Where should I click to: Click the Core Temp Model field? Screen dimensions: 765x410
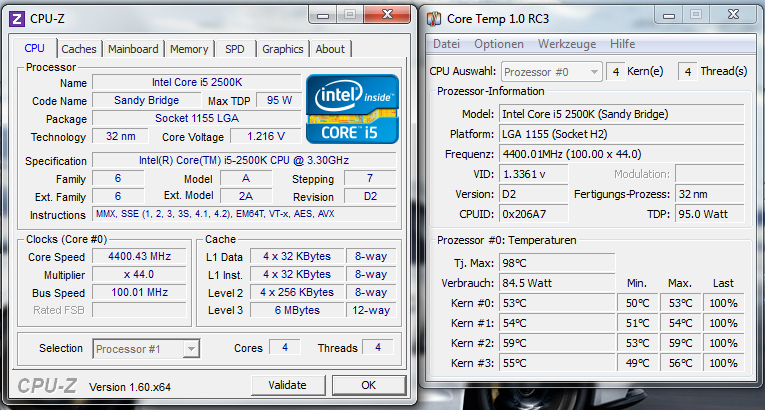(622, 114)
